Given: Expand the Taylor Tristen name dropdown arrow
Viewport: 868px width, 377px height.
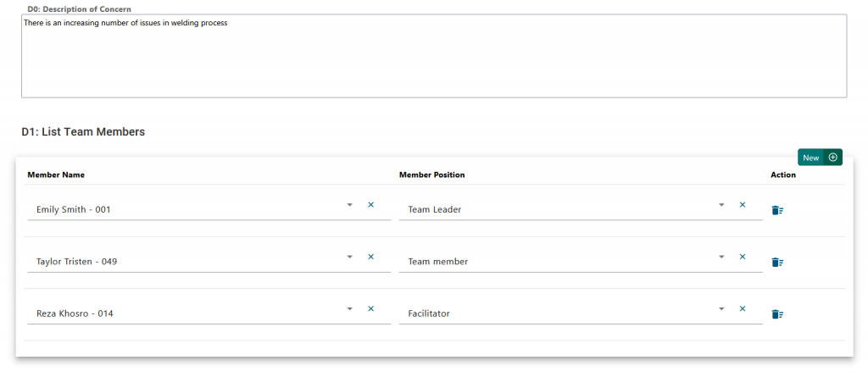Looking at the screenshot, I should click(x=349, y=257).
